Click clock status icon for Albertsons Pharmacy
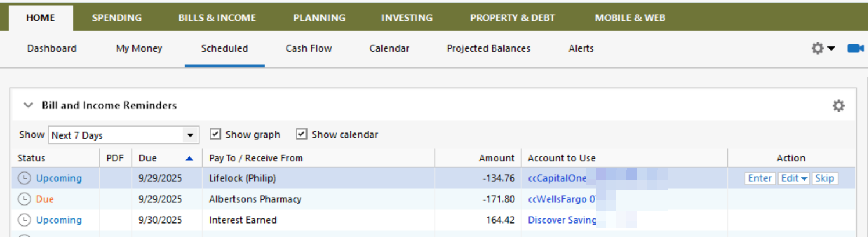This screenshot has width=868, height=237. click(24, 199)
